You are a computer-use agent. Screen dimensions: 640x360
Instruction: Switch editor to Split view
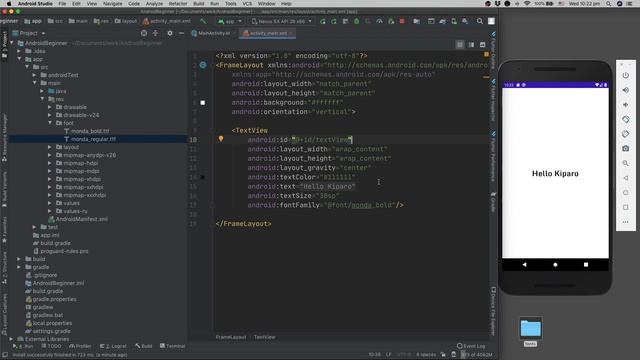pyautogui.click(x=471, y=44)
